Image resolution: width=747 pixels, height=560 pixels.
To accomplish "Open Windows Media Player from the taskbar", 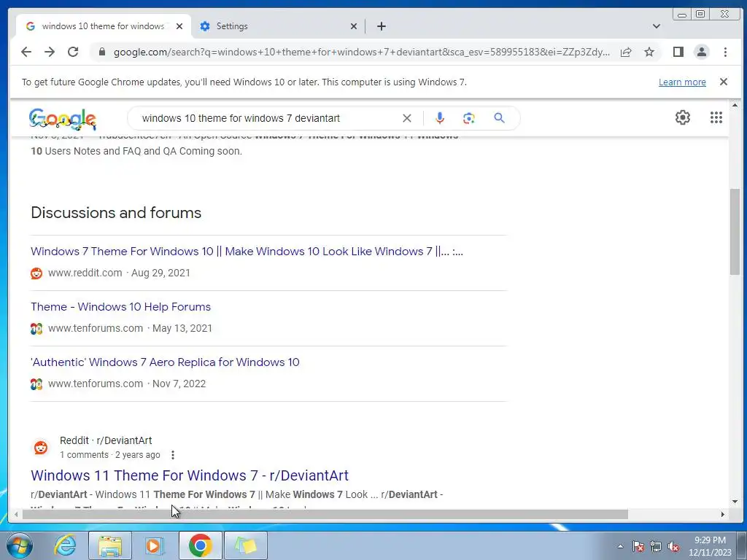I will [154, 545].
